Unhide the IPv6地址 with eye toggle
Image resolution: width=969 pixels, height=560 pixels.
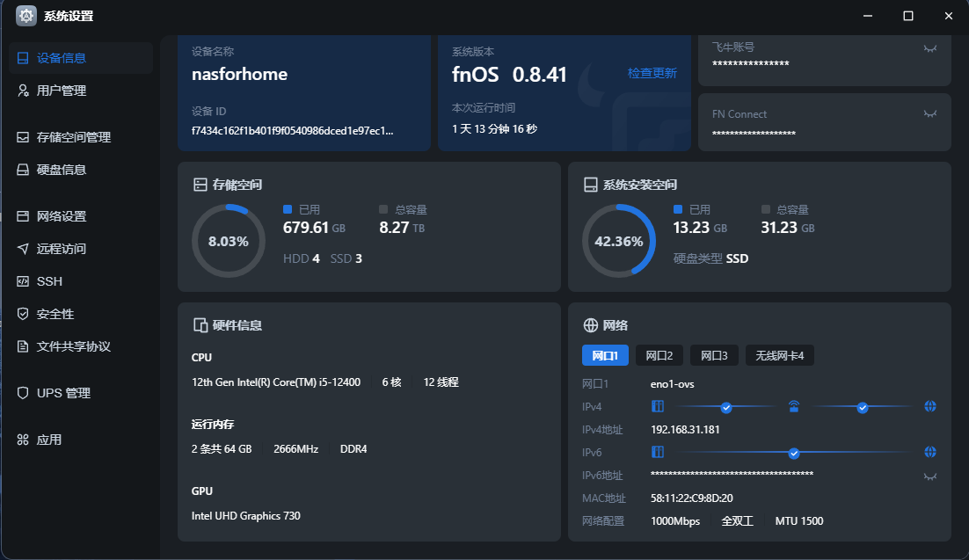929,476
